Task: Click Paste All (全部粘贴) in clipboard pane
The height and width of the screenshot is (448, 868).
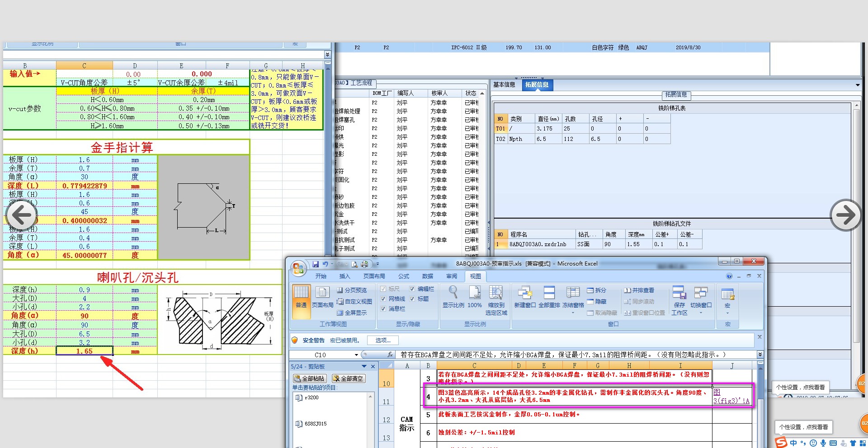Action: 309,378
